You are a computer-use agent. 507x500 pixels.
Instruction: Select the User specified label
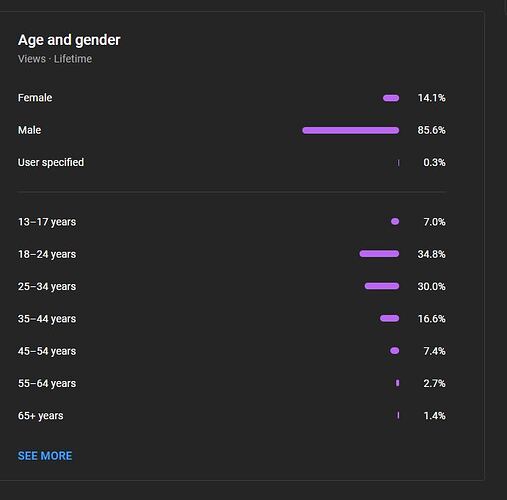pyautogui.click(x=51, y=162)
